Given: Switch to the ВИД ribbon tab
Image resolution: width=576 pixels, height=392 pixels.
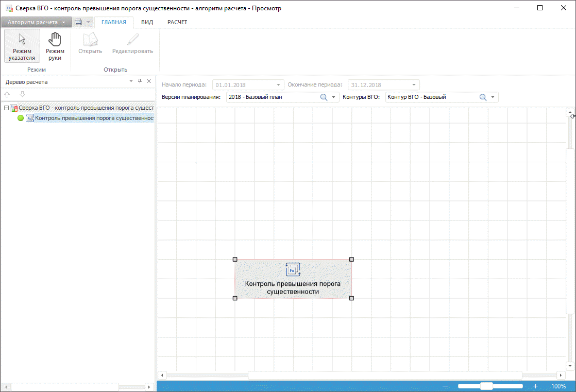Looking at the screenshot, I should tap(147, 22).
